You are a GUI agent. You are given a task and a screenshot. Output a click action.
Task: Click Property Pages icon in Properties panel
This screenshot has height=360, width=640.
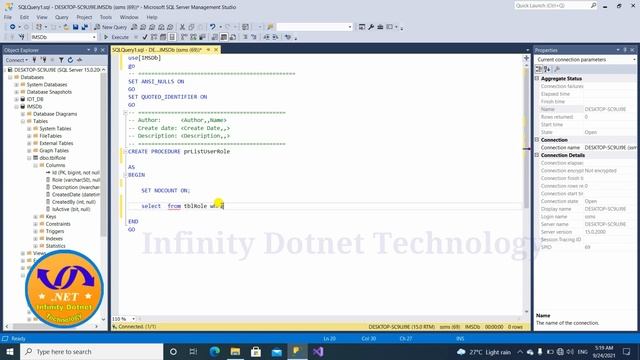[557, 69]
